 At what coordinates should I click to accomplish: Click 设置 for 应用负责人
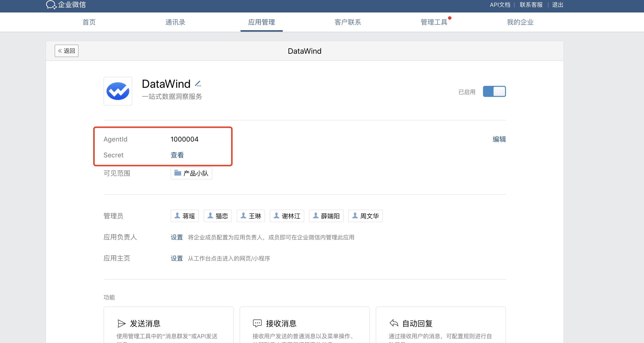click(177, 237)
